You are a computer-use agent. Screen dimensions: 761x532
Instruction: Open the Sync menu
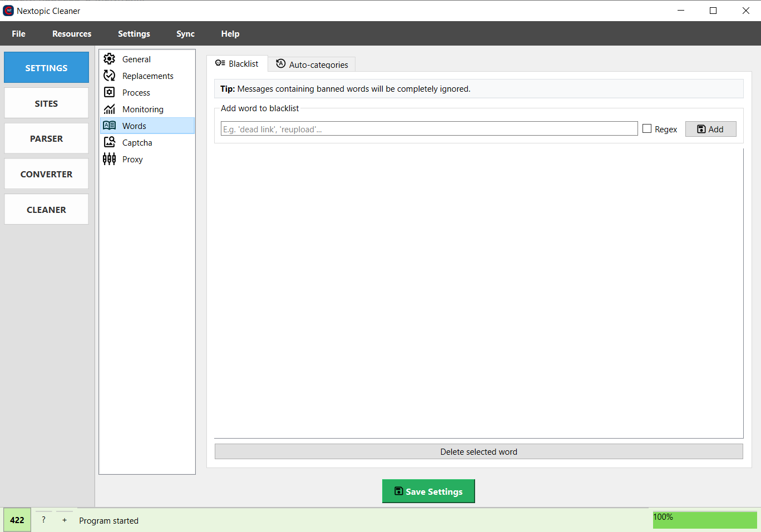coord(185,34)
